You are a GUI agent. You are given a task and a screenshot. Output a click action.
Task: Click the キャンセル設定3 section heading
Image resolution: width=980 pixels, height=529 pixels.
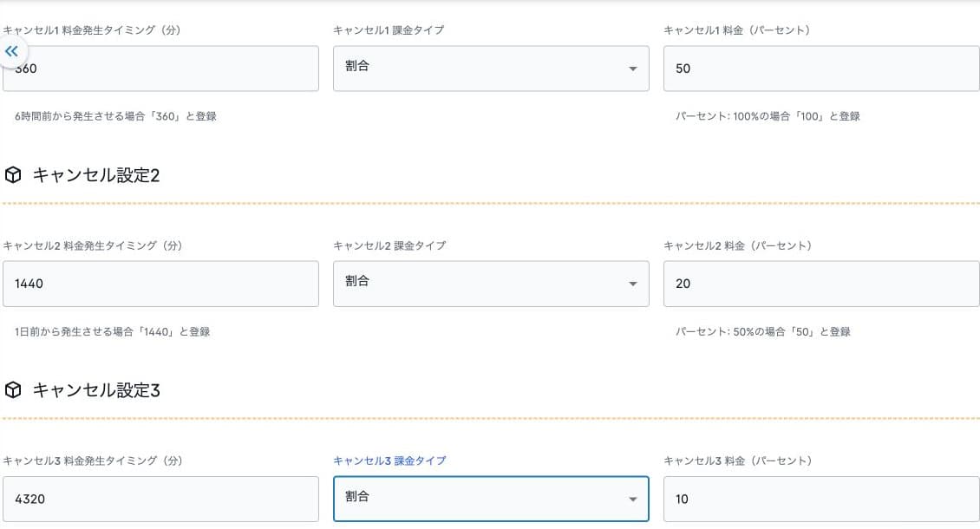[x=96, y=390]
